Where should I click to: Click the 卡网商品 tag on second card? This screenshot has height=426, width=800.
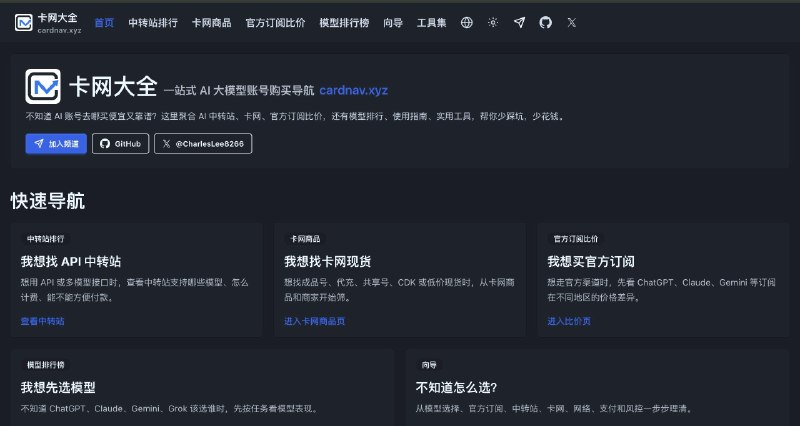pyautogui.click(x=305, y=239)
